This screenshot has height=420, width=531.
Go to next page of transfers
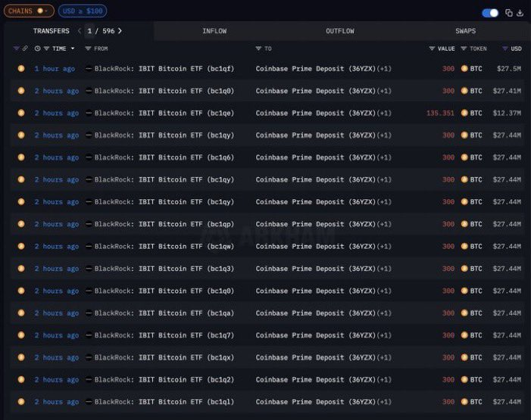(x=120, y=31)
